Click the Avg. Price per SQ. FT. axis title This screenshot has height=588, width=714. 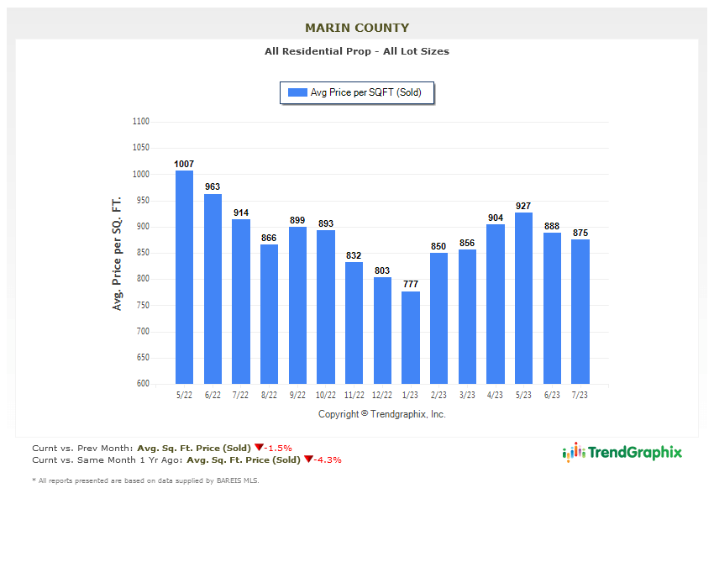pyautogui.click(x=118, y=253)
